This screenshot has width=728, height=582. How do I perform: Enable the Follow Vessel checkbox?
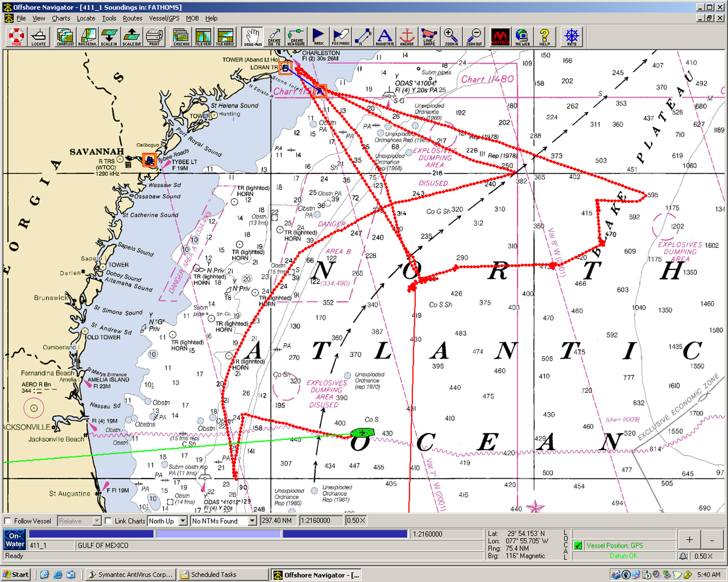[8, 521]
